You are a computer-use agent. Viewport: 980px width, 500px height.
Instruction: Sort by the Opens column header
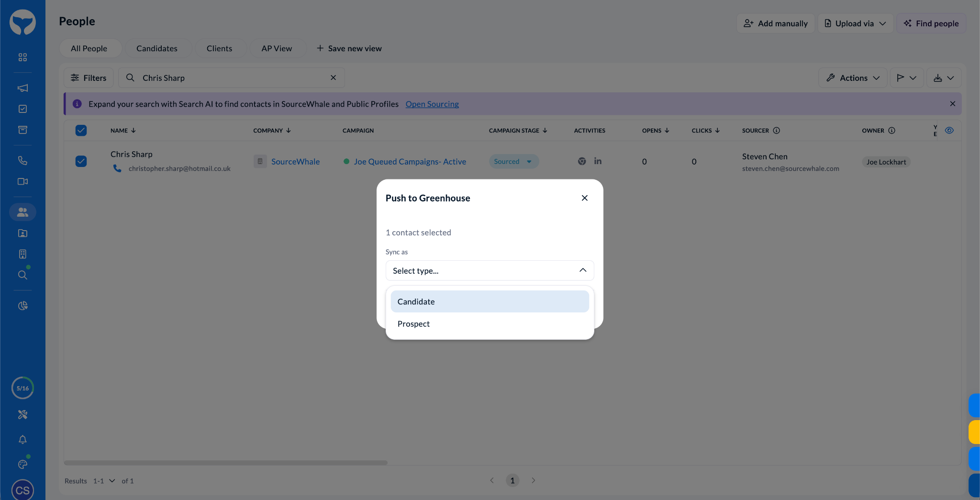click(x=656, y=131)
